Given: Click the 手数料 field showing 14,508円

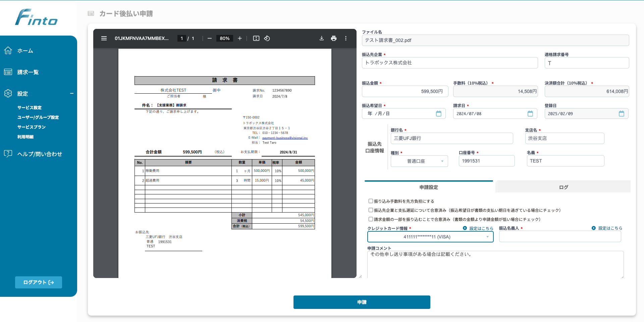Looking at the screenshot, I should point(495,91).
